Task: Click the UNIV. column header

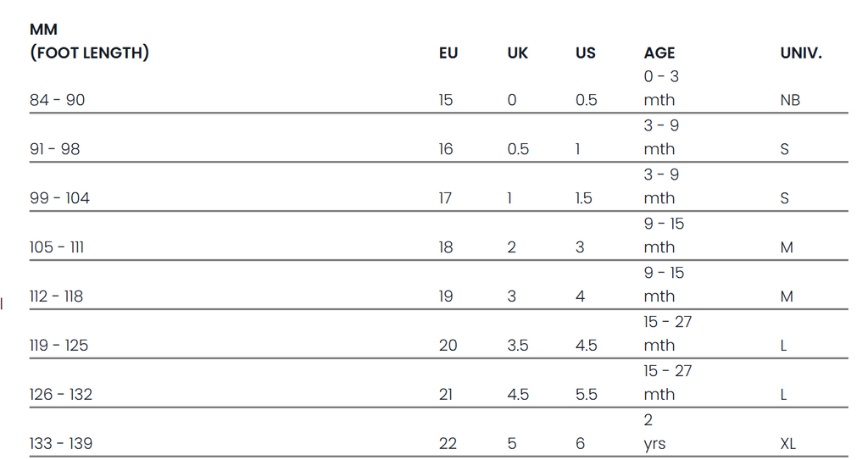Action: pyautogui.click(x=801, y=53)
